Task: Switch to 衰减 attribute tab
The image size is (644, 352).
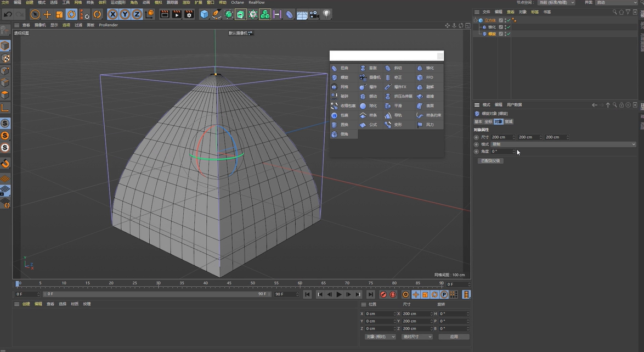Action: point(509,122)
